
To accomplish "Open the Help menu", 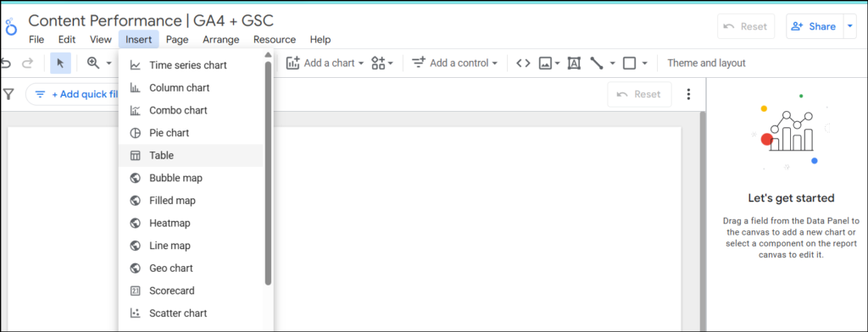I will point(320,39).
